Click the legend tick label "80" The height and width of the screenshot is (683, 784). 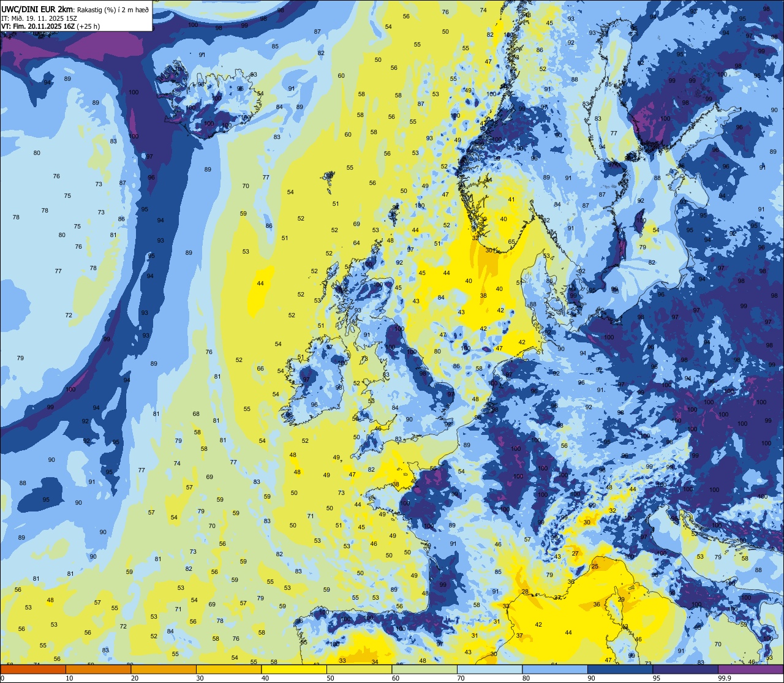(x=526, y=678)
